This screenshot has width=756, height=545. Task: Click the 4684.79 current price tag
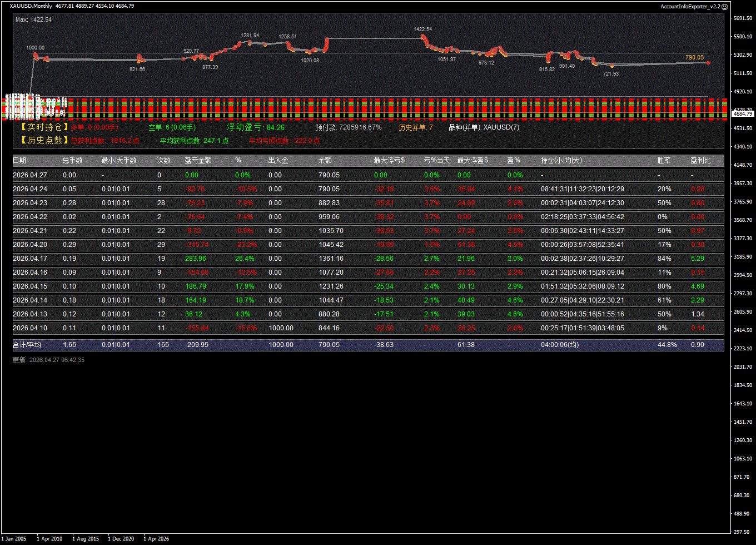pyautogui.click(x=743, y=113)
